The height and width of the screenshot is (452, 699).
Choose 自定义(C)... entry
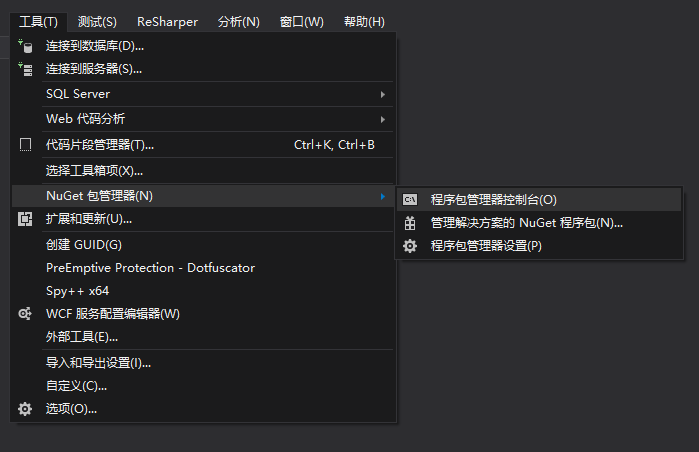[x=203, y=386]
